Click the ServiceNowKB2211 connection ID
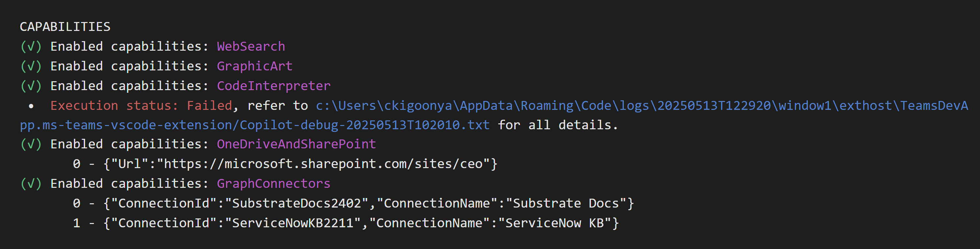The width and height of the screenshot is (980, 249). click(292, 223)
